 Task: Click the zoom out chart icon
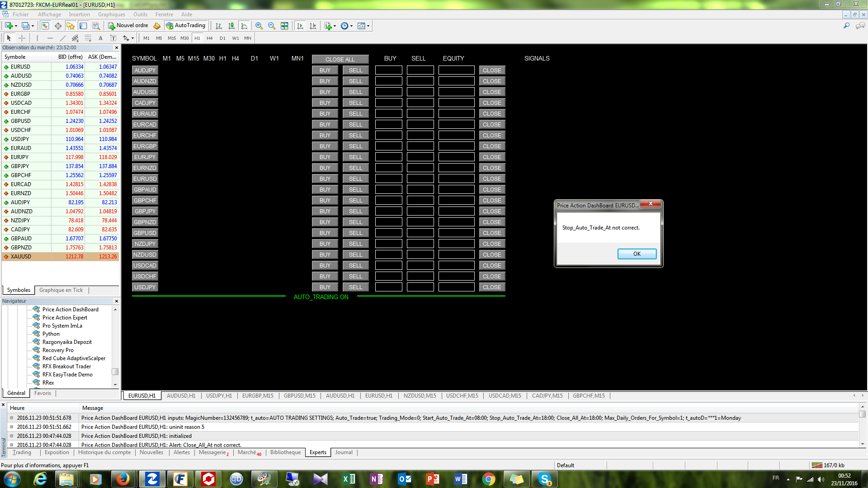coord(271,26)
